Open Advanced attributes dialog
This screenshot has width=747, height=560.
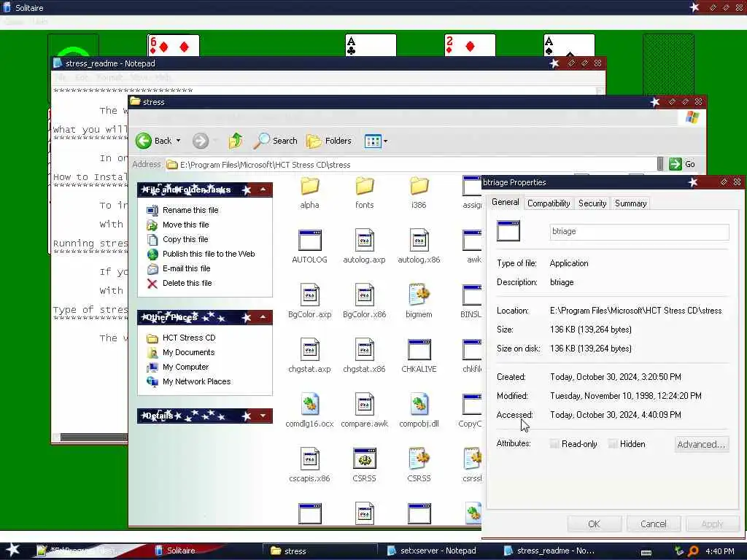[x=701, y=444]
